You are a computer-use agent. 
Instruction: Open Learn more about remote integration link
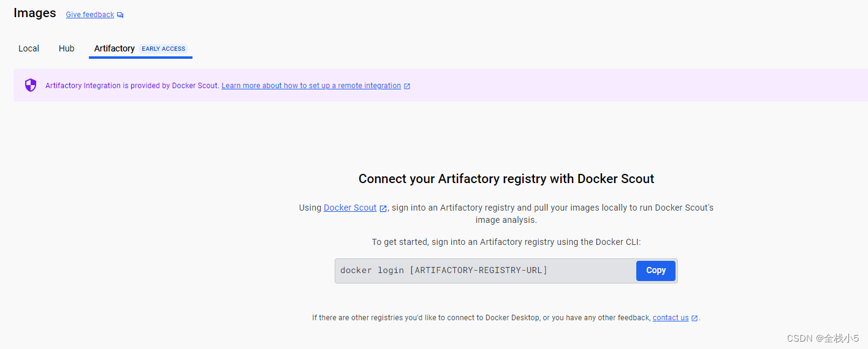[311, 86]
